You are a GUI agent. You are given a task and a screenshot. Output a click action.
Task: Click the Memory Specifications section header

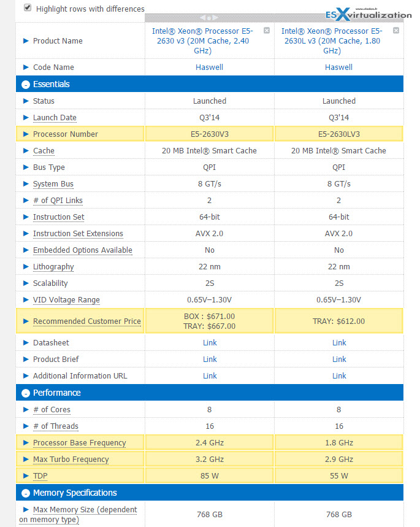pos(209,493)
